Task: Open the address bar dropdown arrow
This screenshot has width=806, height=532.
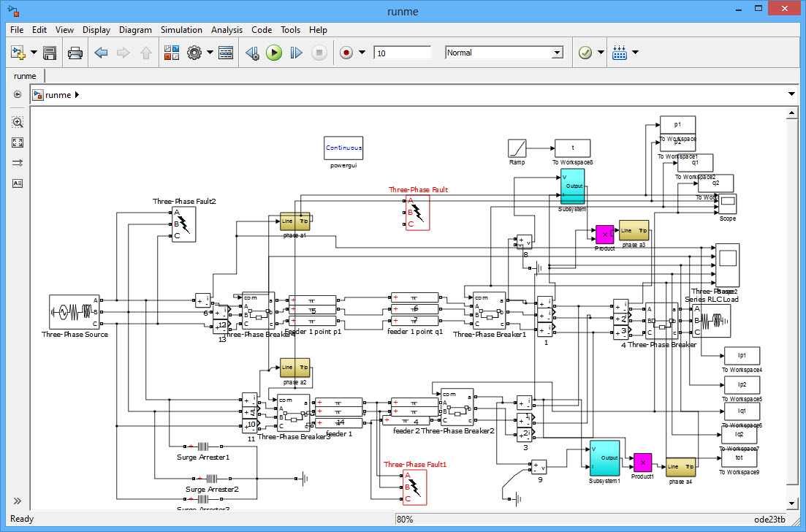Action: pyautogui.click(x=791, y=94)
